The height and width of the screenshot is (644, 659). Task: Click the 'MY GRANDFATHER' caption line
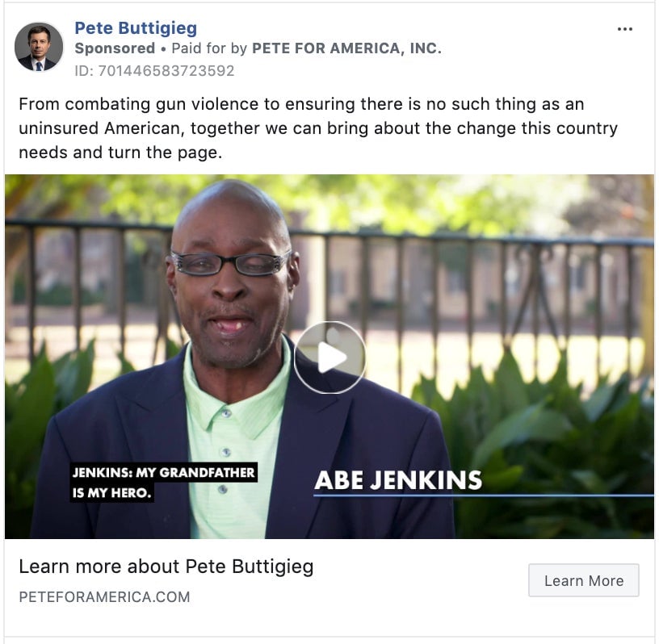164,472
